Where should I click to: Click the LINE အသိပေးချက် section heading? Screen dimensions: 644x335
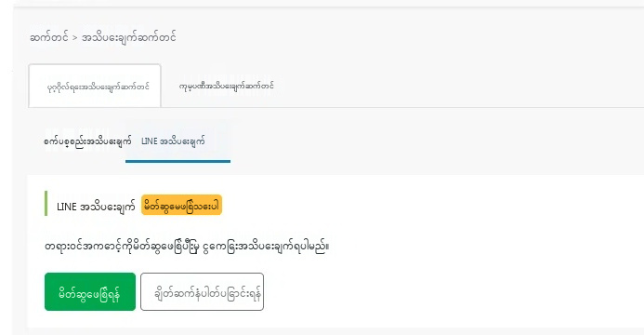96,207
